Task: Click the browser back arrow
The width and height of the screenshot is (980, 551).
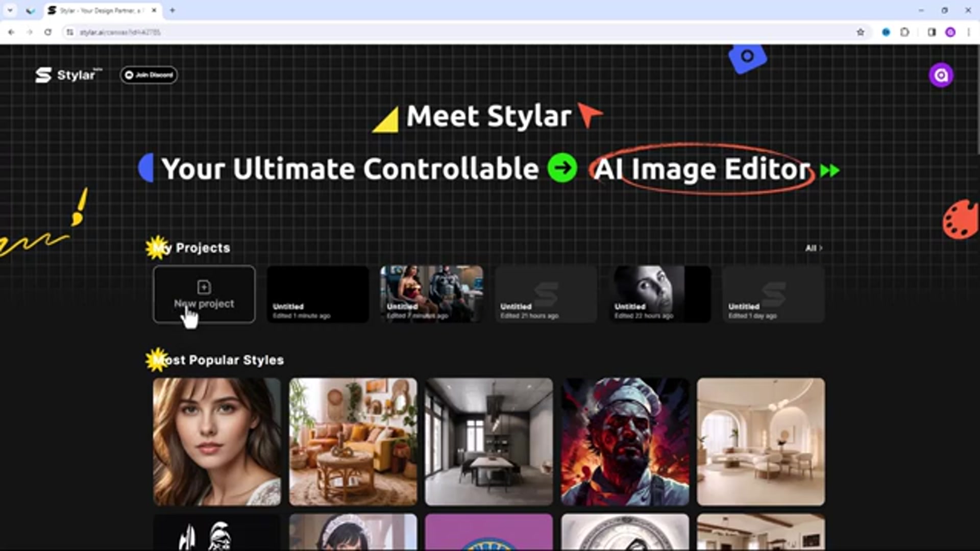Action: pyautogui.click(x=11, y=32)
